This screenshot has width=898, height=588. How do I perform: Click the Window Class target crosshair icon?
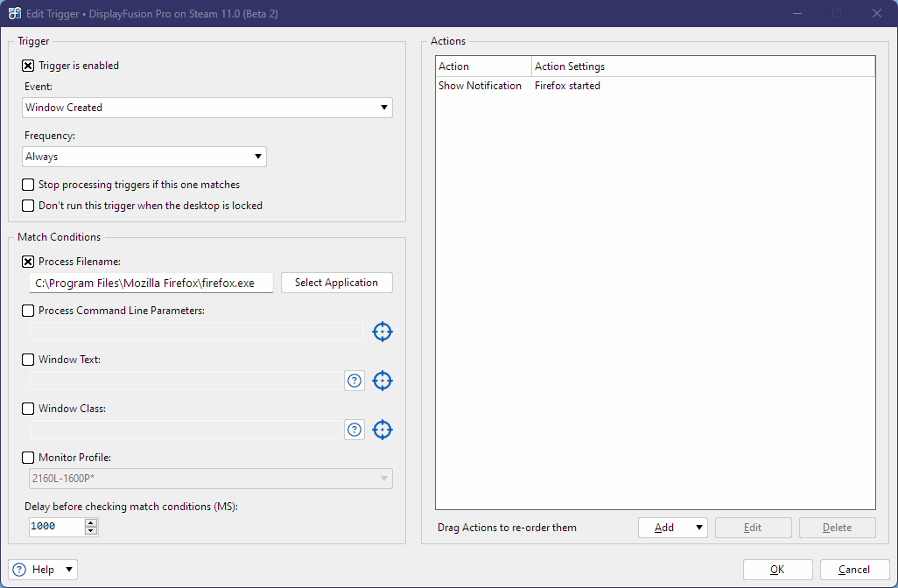coord(382,430)
